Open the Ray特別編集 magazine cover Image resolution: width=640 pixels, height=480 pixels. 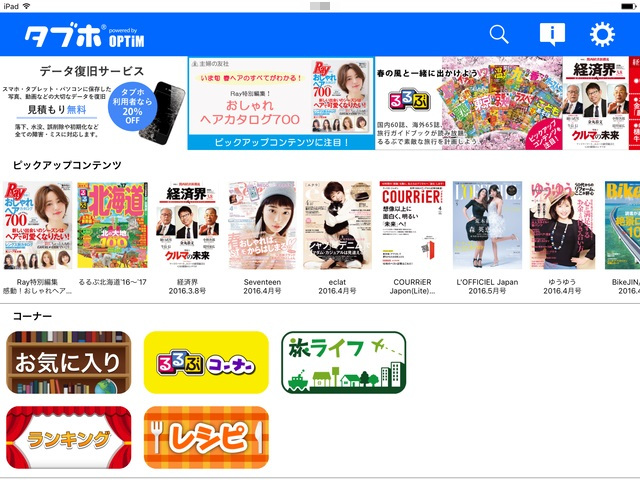(38, 225)
